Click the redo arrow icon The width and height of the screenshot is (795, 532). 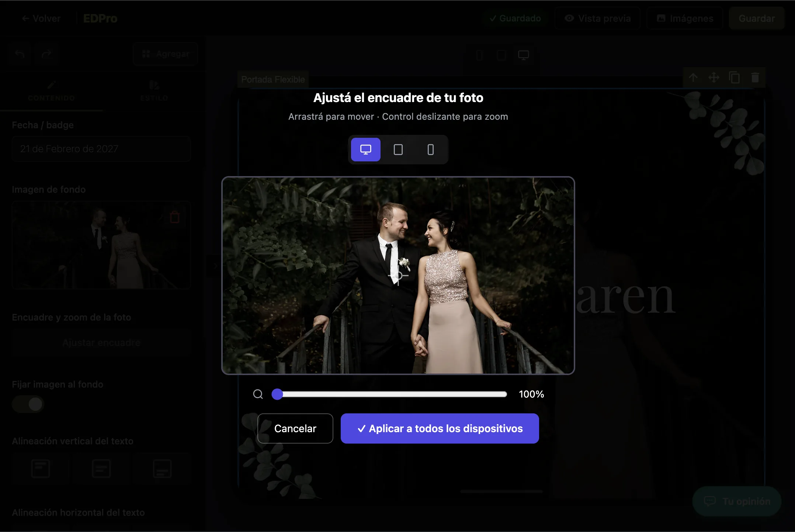[46, 54]
